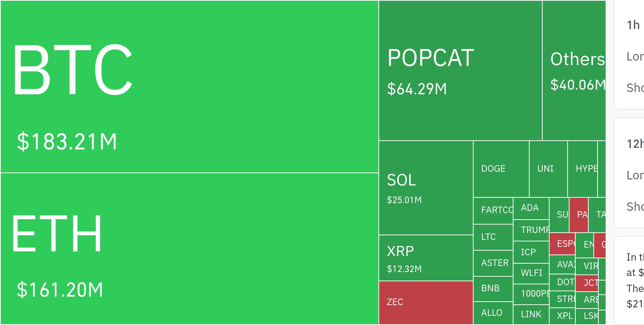Select the SOL $25.01M tile
Screen dimensions: 644x325
pos(426,188)
